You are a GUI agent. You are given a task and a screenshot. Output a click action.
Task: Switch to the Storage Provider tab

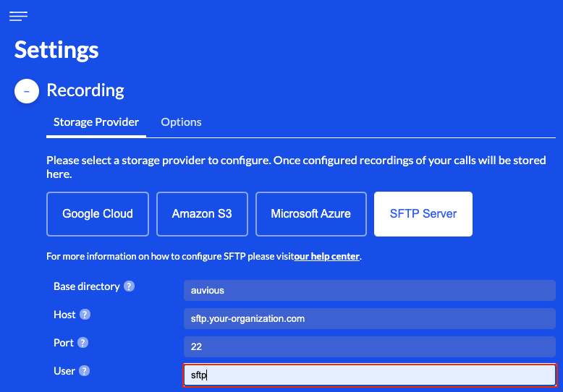[96, 122]
